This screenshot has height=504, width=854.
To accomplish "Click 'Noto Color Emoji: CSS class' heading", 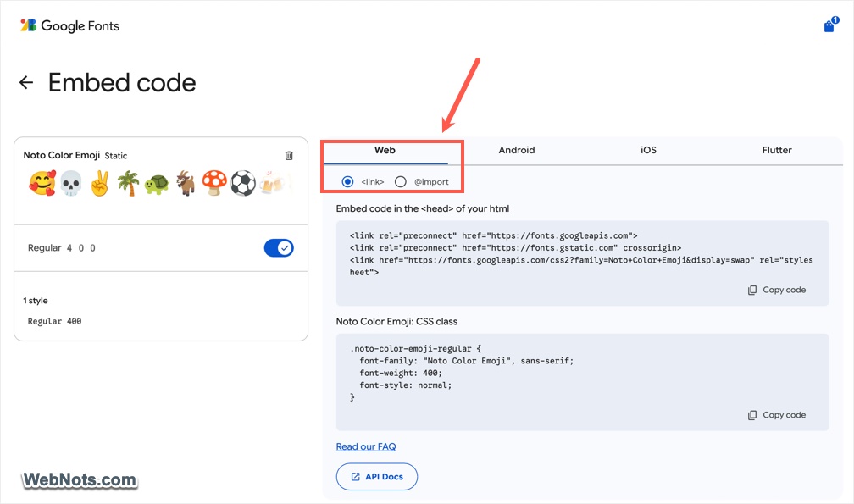I will click(396, 322).
